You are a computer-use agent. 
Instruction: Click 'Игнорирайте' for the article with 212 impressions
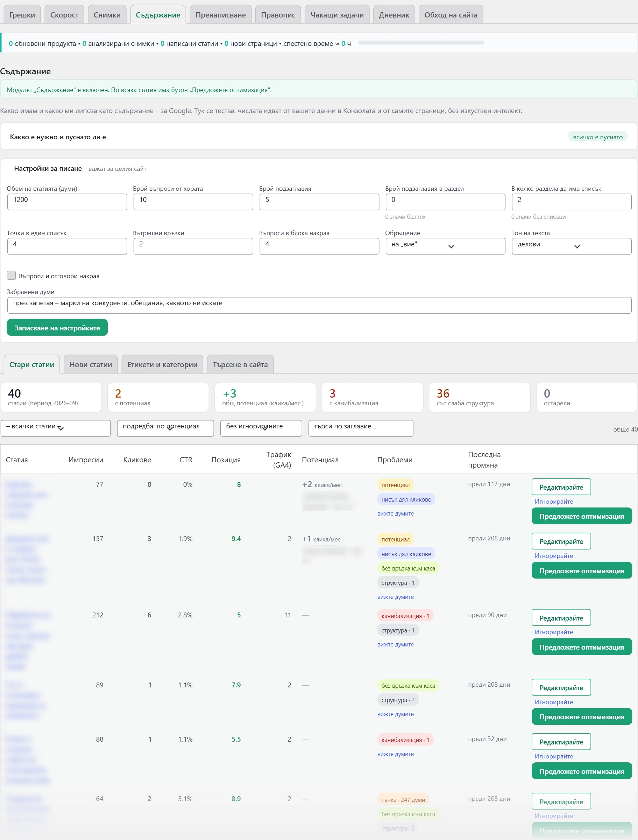pos(554,632)
